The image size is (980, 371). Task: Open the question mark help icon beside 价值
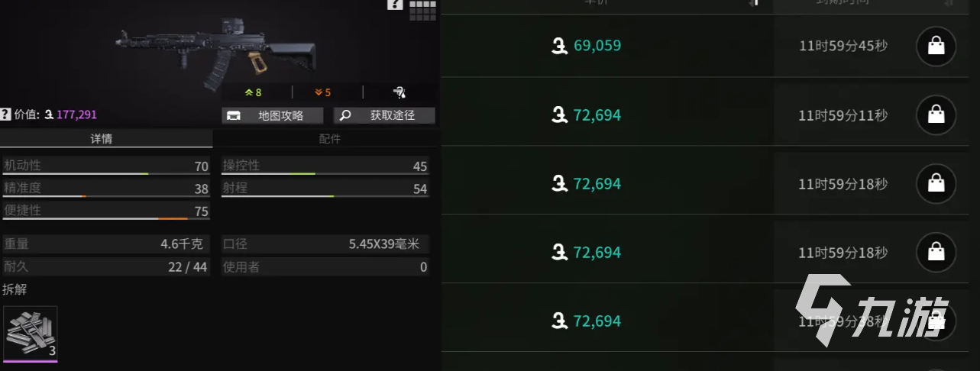pyautogui.click(x=5, y=115)
